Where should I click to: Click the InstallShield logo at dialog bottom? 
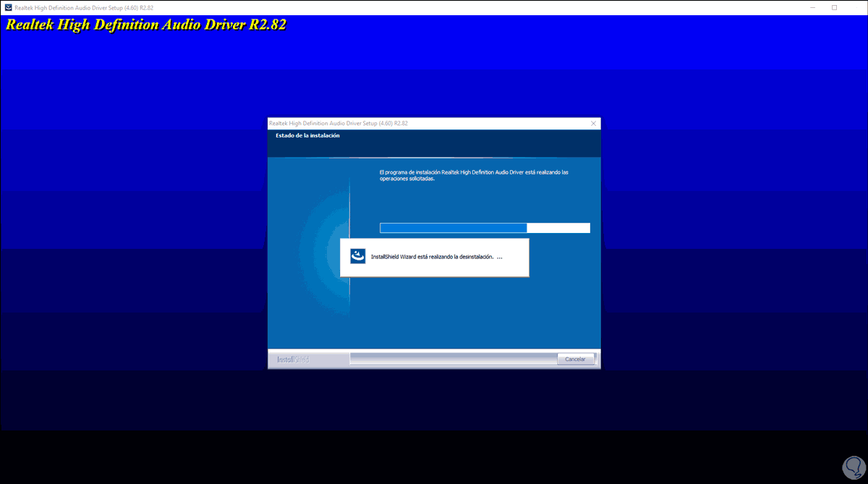pos(293,360)
